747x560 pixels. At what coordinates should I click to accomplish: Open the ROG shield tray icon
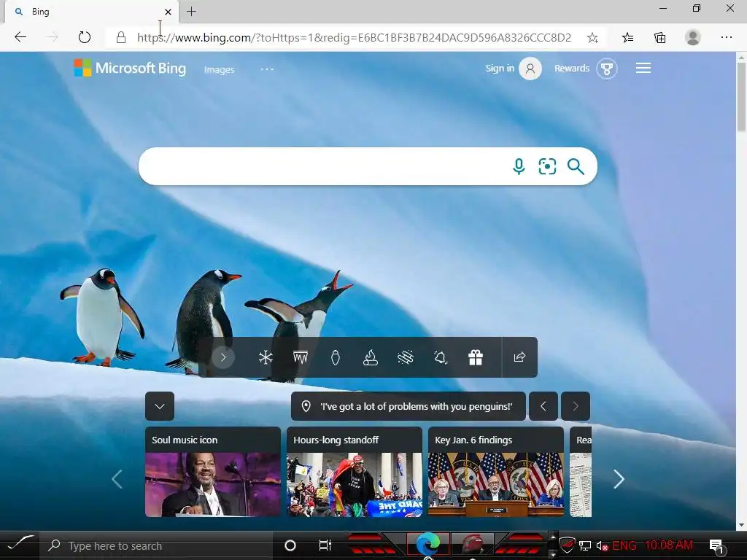pyautogui.click(x=567, y=545)
